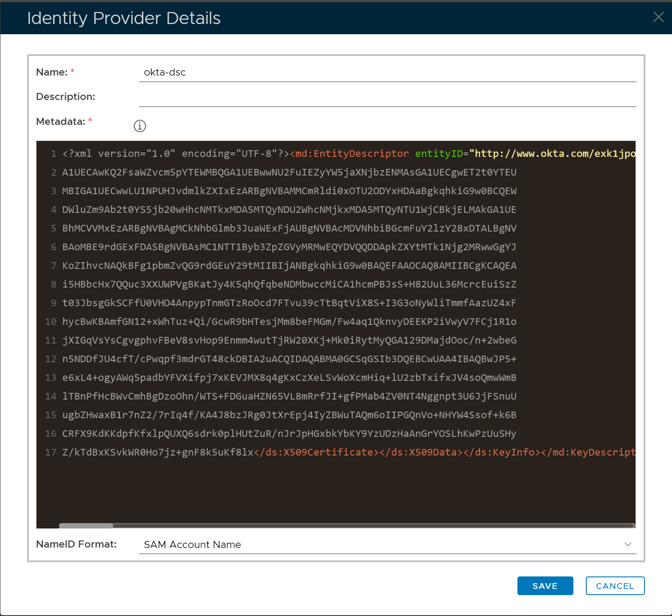The height and width of the screenshot is (616, 672).
Task: Cancel the identity provider changes
Action: [615, 586]
